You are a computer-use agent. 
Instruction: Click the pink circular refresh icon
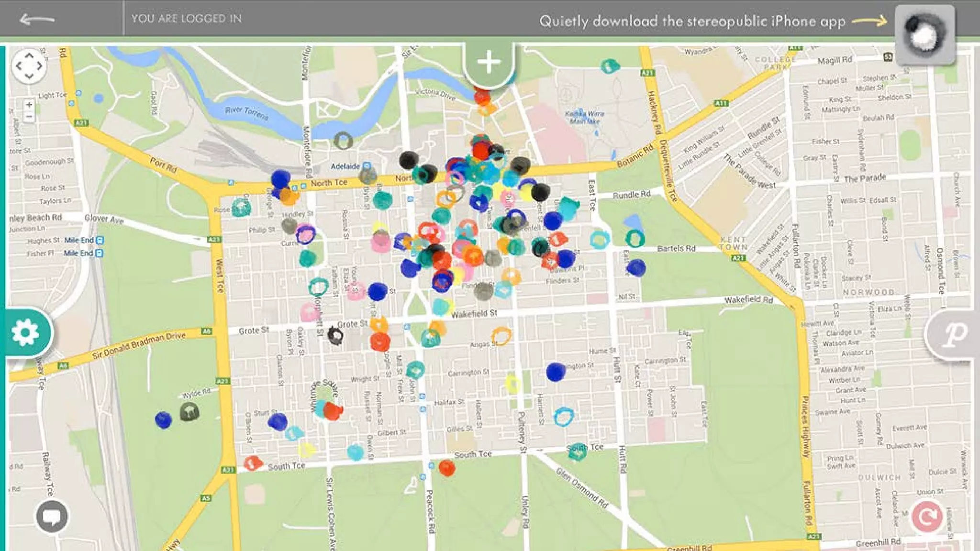pos(927,516)
